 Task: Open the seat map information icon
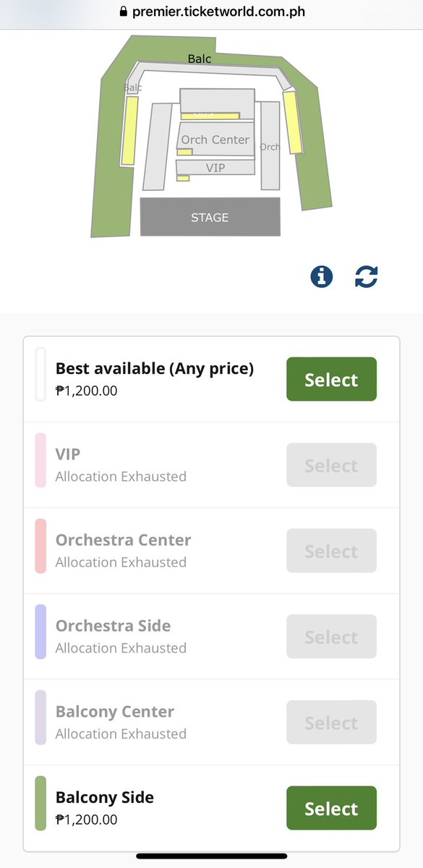click(x=322, y=276)
